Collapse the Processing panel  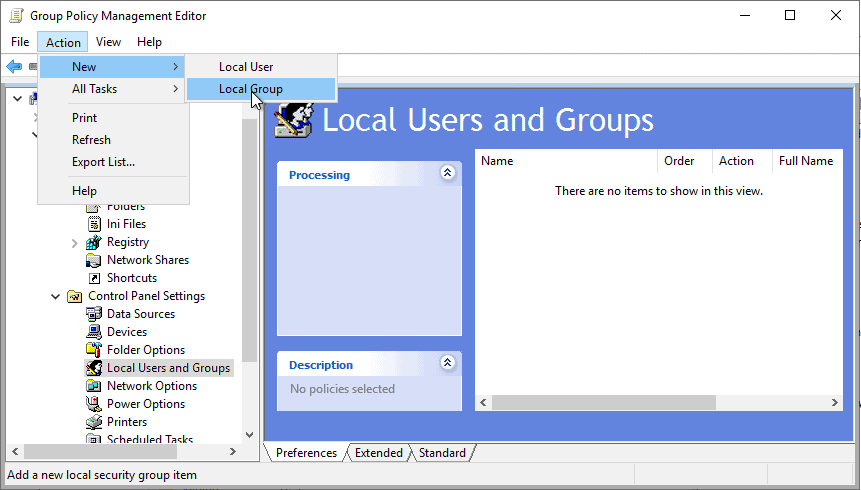point(447,173)
